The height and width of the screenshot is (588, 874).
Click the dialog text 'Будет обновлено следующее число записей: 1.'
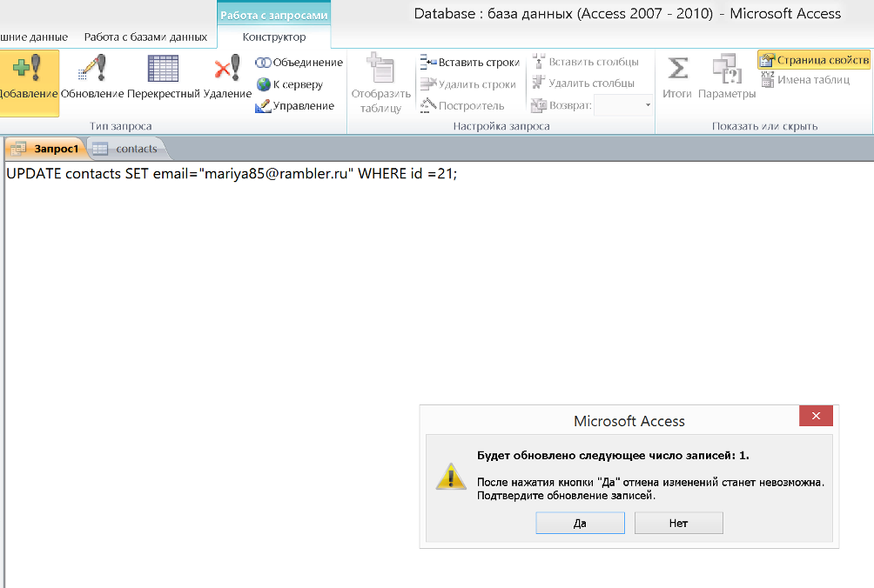coord(613,456)
